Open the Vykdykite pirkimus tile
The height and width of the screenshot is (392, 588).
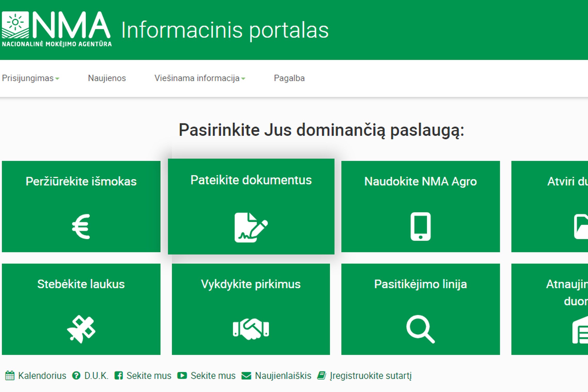[251, 309]
